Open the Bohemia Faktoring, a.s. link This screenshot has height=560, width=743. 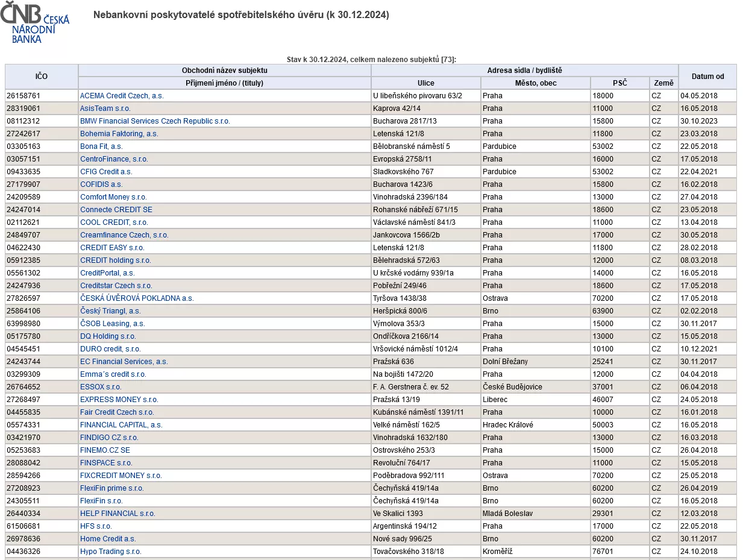tap(119, 134)
